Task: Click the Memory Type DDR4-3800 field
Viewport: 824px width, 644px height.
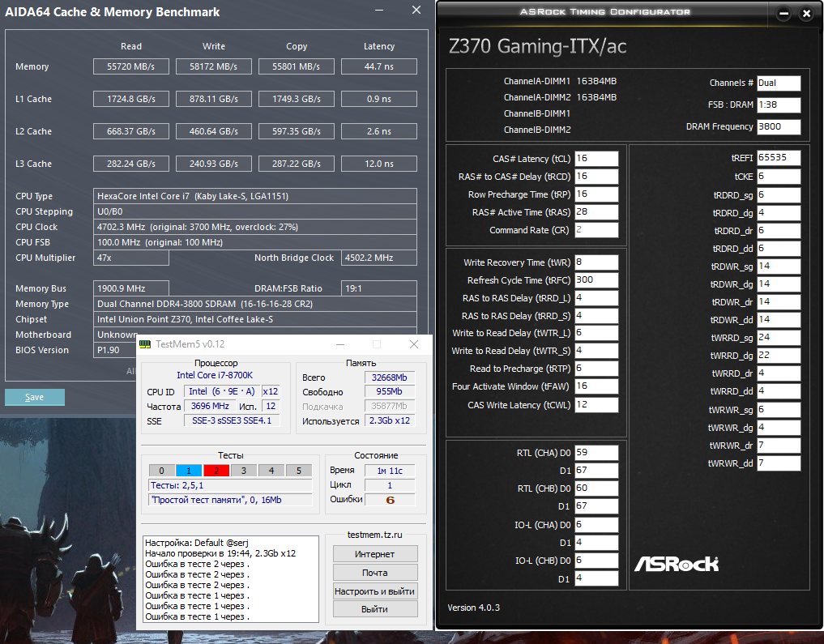Action: [255, 304]
